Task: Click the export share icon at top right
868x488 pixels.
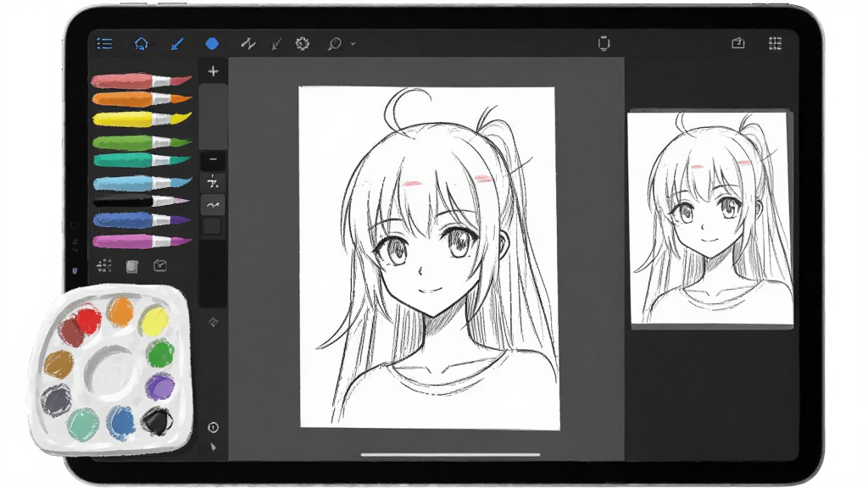Action: point(738,43)
